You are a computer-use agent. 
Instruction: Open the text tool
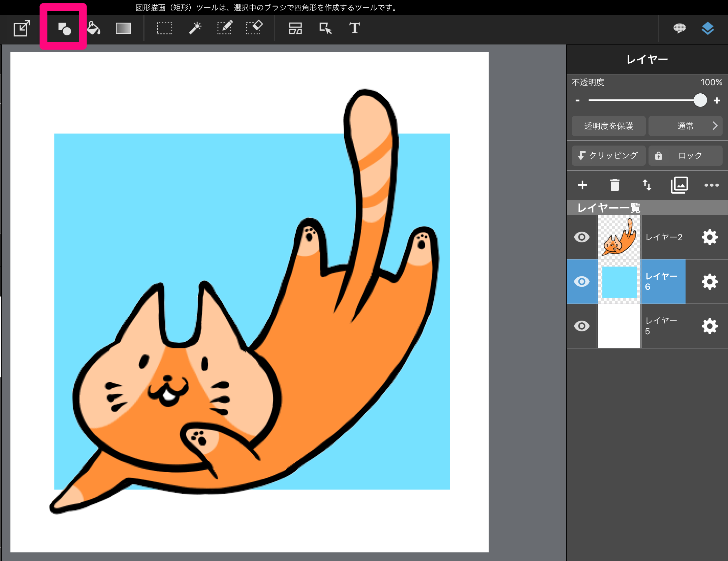coord(354,28)
